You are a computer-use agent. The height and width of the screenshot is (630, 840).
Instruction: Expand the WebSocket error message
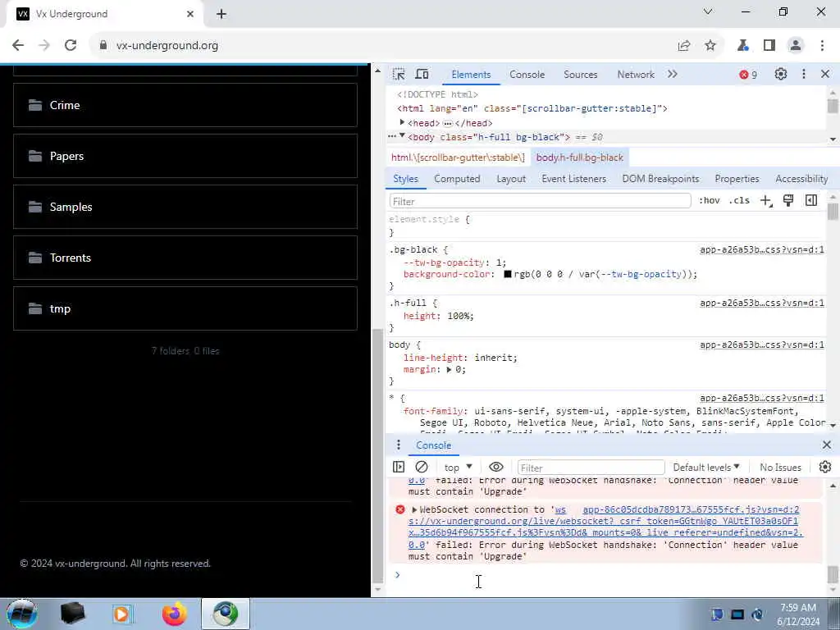(x=414, y=509)
